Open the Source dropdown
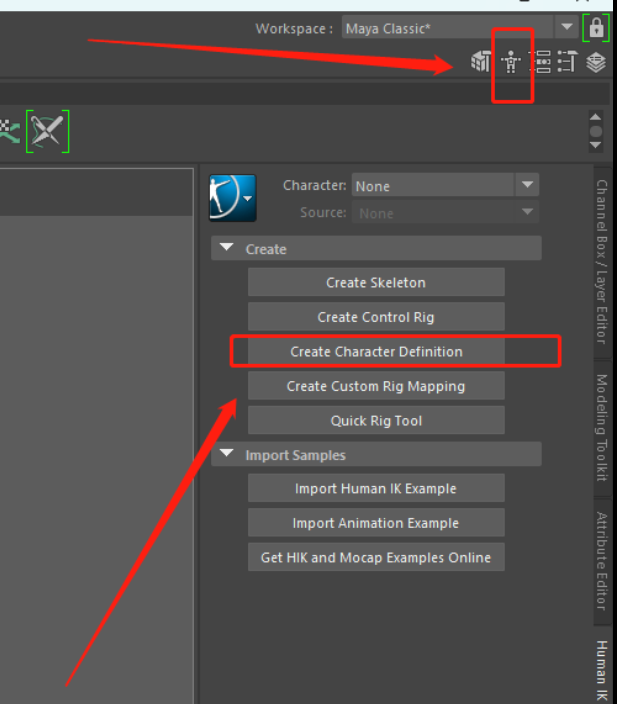The image size is (617, 704). (445, 212)
